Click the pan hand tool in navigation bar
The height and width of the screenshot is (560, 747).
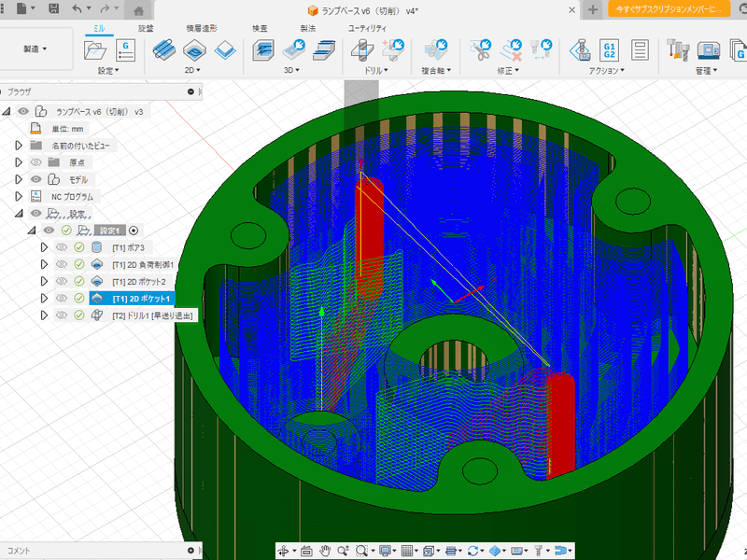325,551
